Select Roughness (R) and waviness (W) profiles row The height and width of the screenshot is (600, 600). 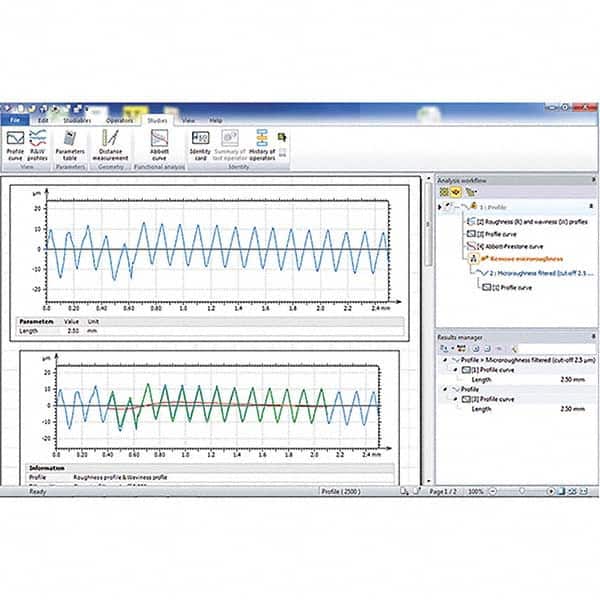pos(527,222)
